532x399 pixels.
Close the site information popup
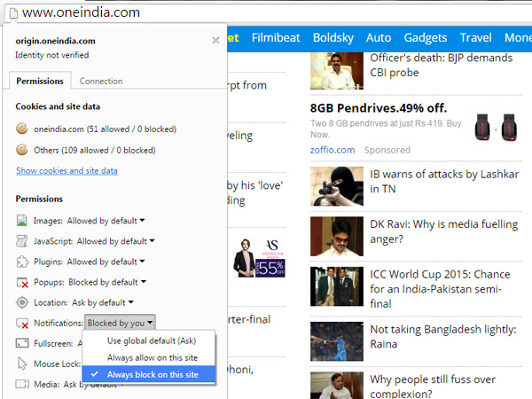coord(215,40)
